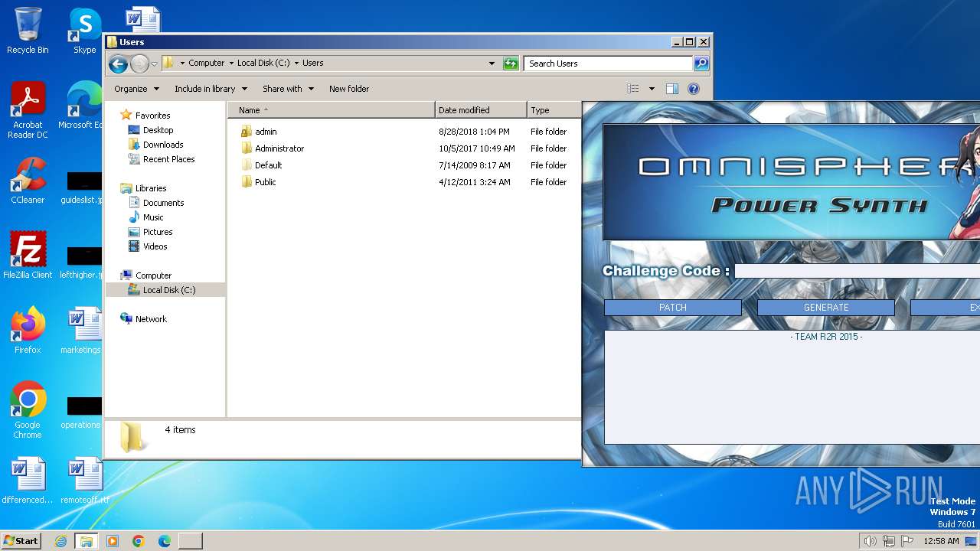Select the Recycle Bin desktop icon
The image size is (980, 551).
click(x=28, y=31)
